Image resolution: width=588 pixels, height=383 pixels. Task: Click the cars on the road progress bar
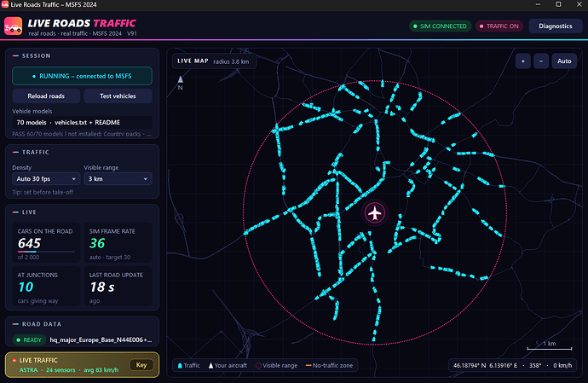pos(46,252)
